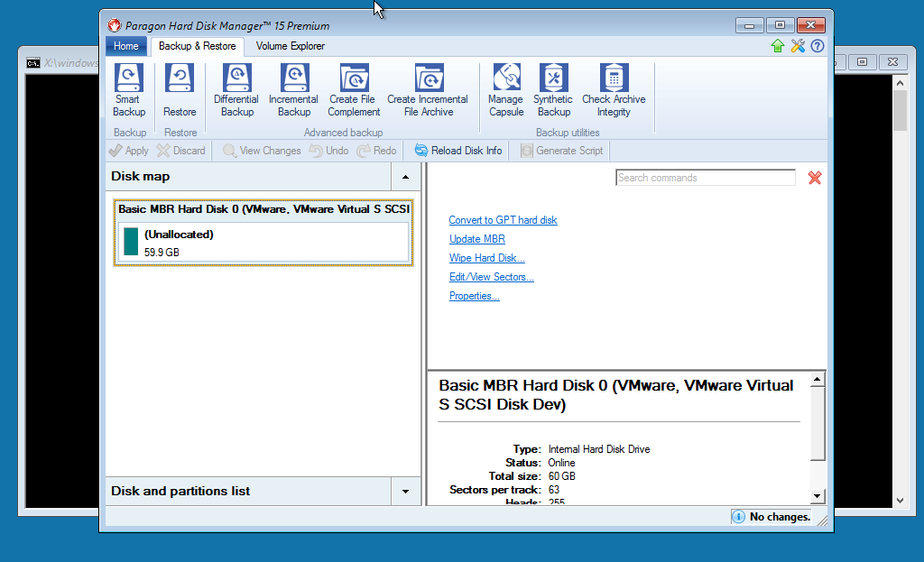Click the command prompt window scroll-up arrow
924x562 pixels.
tap(900, 83)
